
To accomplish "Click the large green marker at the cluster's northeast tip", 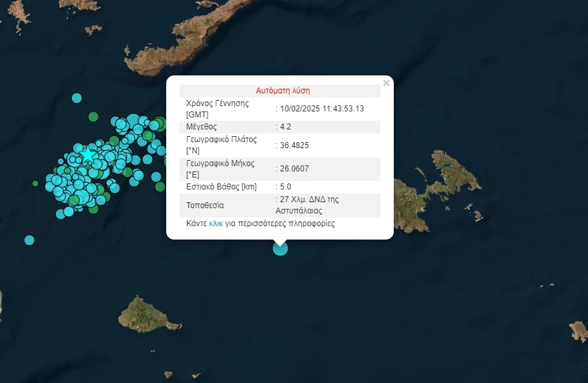I will tap(159, 124).
